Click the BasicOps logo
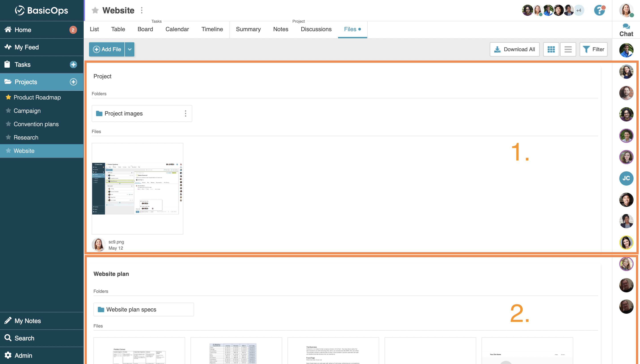This screenshot has height=364, width=640. coord(41,10)
